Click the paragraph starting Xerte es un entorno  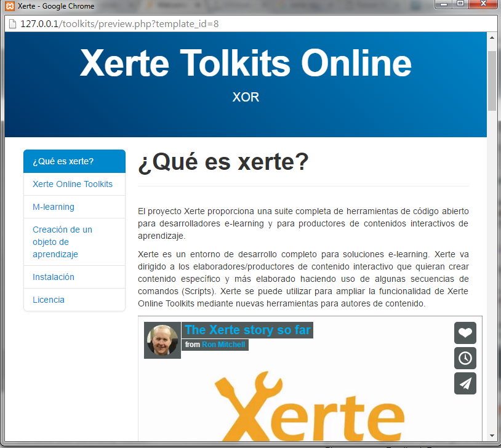303,279
